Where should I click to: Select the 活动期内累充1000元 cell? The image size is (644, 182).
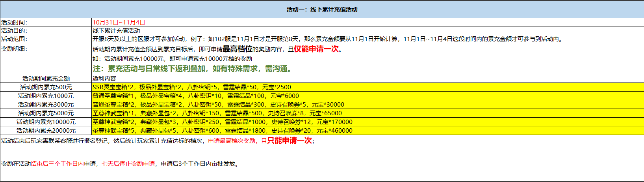pos(46,96)
